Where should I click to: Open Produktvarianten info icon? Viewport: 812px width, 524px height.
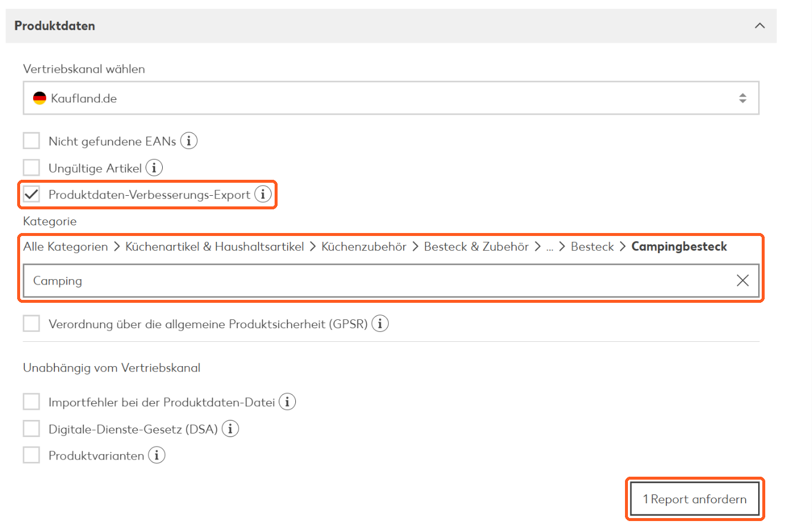pos(157,455)
